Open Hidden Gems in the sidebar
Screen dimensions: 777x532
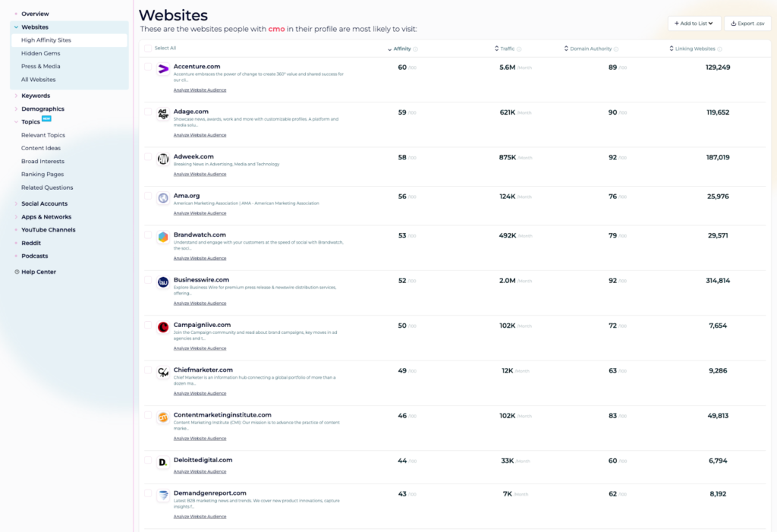pyautogui.click(x=41, y=53)
